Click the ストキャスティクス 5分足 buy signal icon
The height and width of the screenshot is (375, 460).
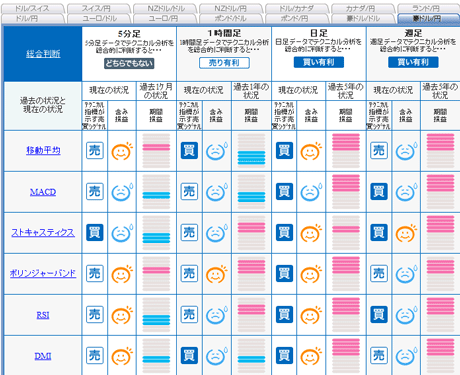(95, 232)
